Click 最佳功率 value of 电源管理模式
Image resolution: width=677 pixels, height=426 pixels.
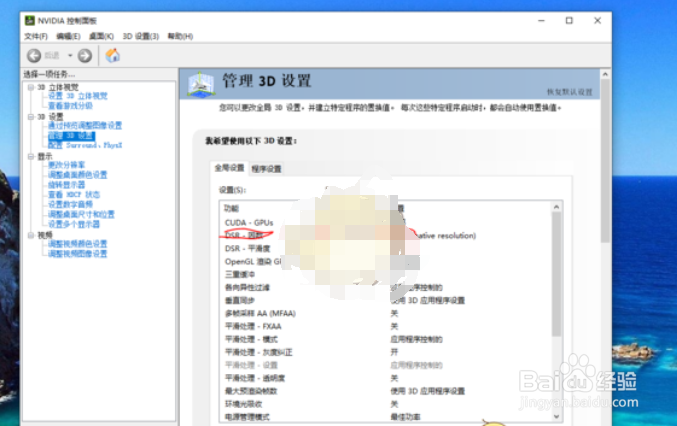click(x=405, y=417)
